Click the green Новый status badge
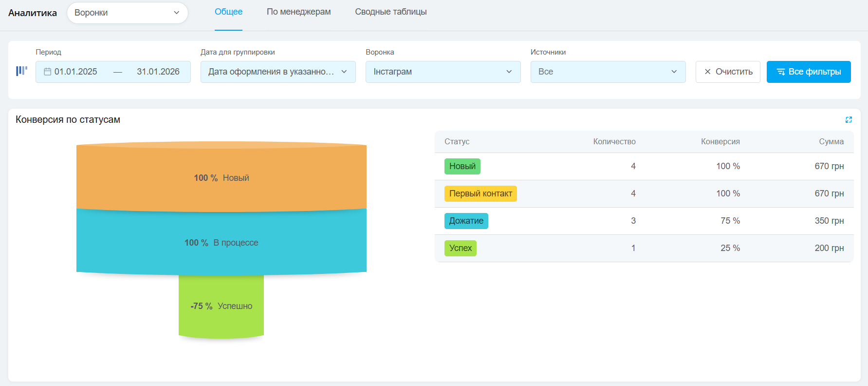868x386 pixels. tap(462, 166)
